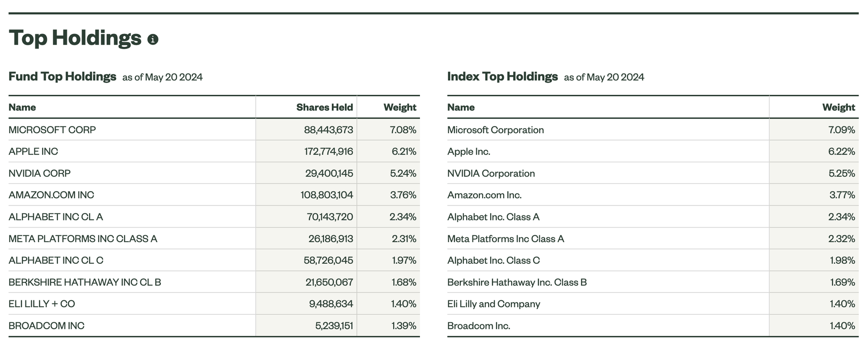Click the Fund Top Holdings heading
The height and width of the screenshot is (350, 868).
[x=62, y=76]
